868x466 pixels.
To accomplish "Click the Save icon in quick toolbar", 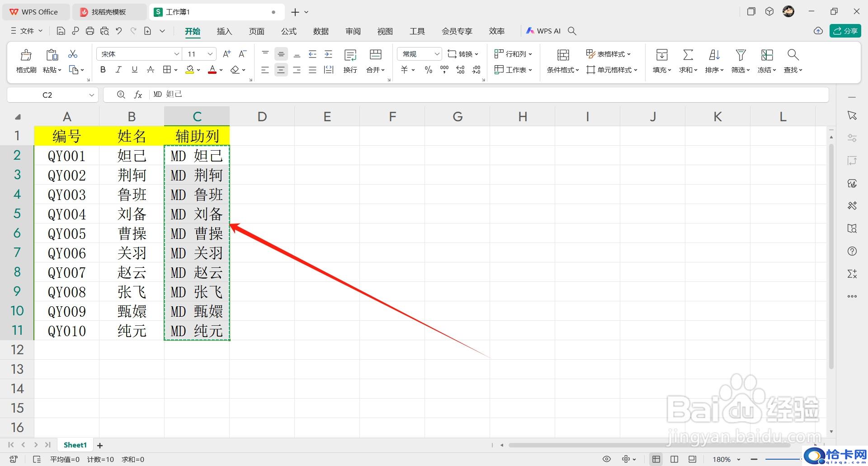I will [61, 31].
